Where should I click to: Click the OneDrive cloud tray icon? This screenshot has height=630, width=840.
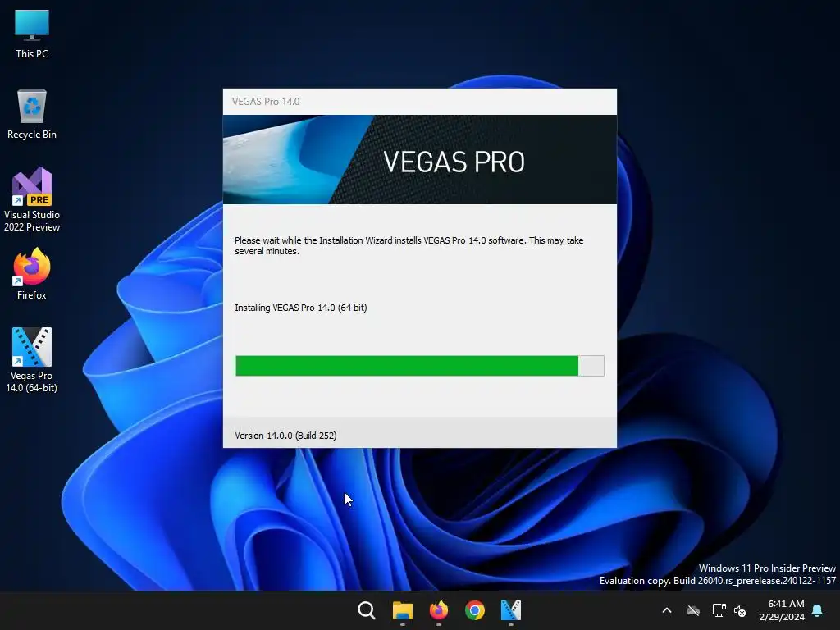point(693,610)
